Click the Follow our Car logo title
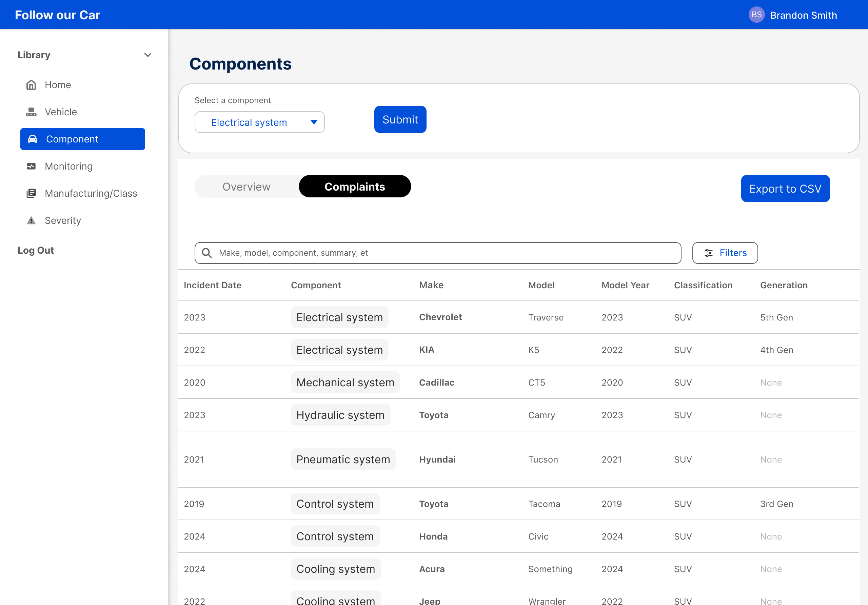The width and height of the screenshot is (868, 605). tap(57, 15)
